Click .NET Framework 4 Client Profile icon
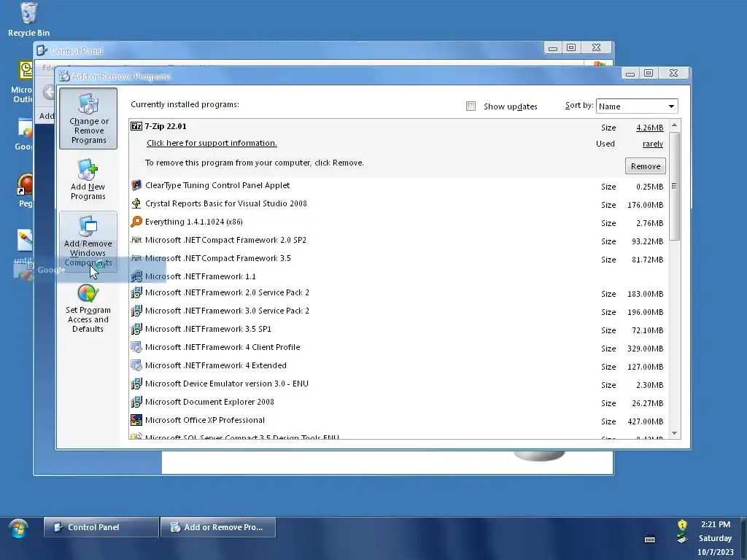Viewport: 747px width, 560px height. 136,347
